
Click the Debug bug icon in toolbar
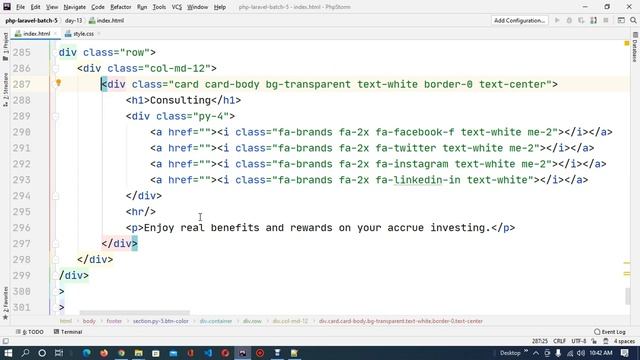coord(569,20)
